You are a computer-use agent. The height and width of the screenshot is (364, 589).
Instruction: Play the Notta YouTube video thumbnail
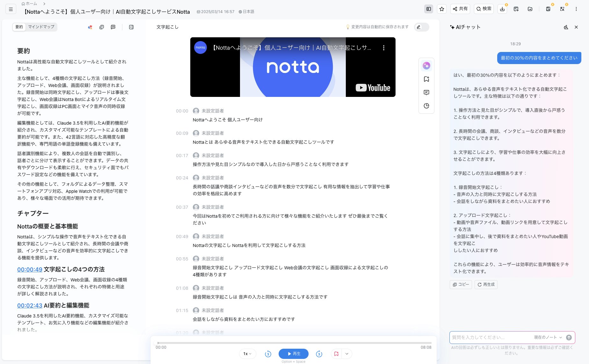click(293, 67)
